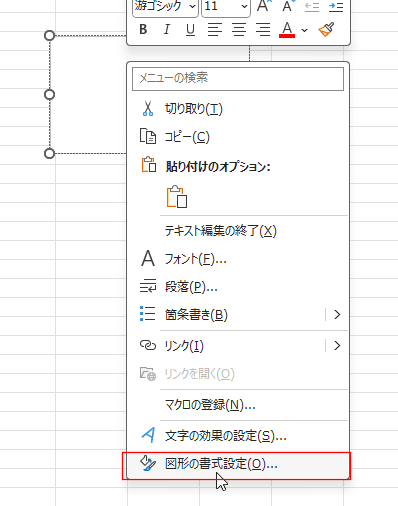
Task: Toggle Underline formatting in mini toolbar
Action: [190, 30]
